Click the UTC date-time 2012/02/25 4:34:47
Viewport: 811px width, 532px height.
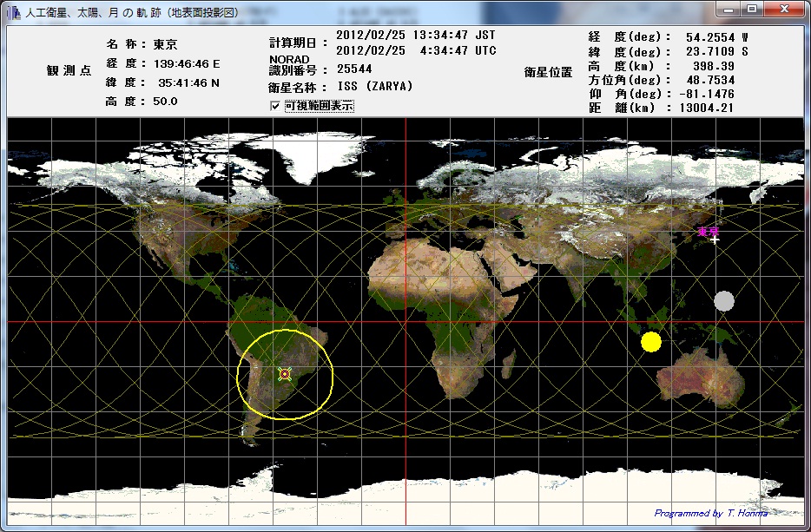(x=416, y=50)
